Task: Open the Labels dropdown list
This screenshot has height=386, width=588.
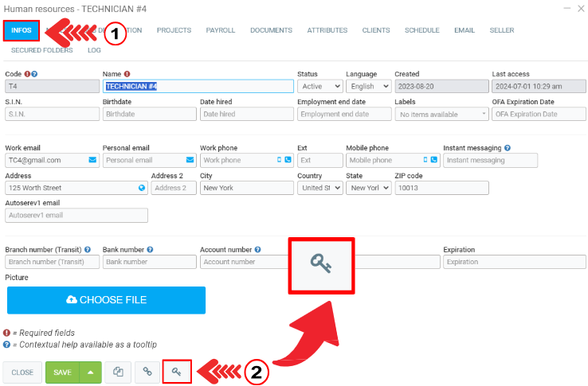Action: pyautogui.click(x=441, y=114)
